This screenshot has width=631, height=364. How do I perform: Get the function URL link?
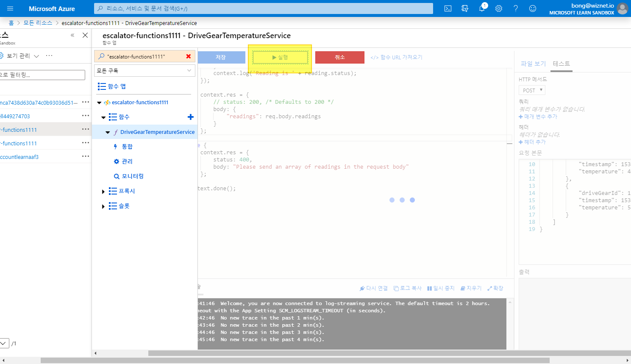397,57
